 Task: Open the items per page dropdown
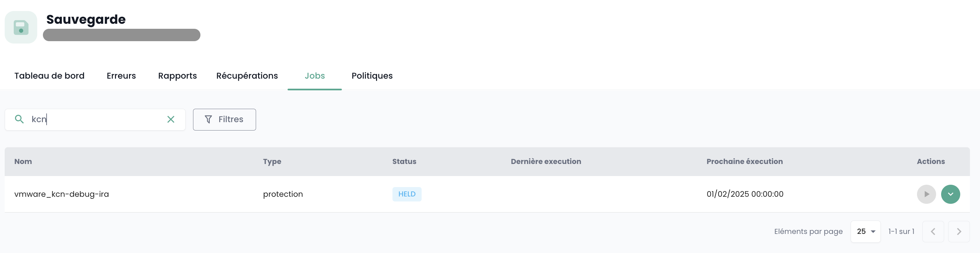(x=865, y=231)
